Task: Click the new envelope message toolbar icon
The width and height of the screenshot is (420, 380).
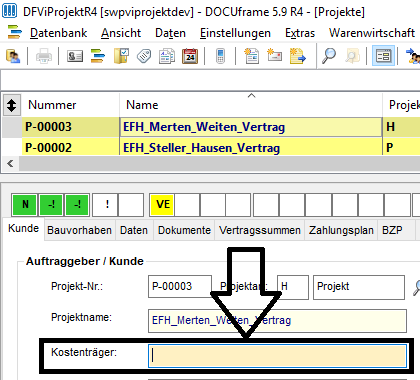Action: (x=274, y=56)
